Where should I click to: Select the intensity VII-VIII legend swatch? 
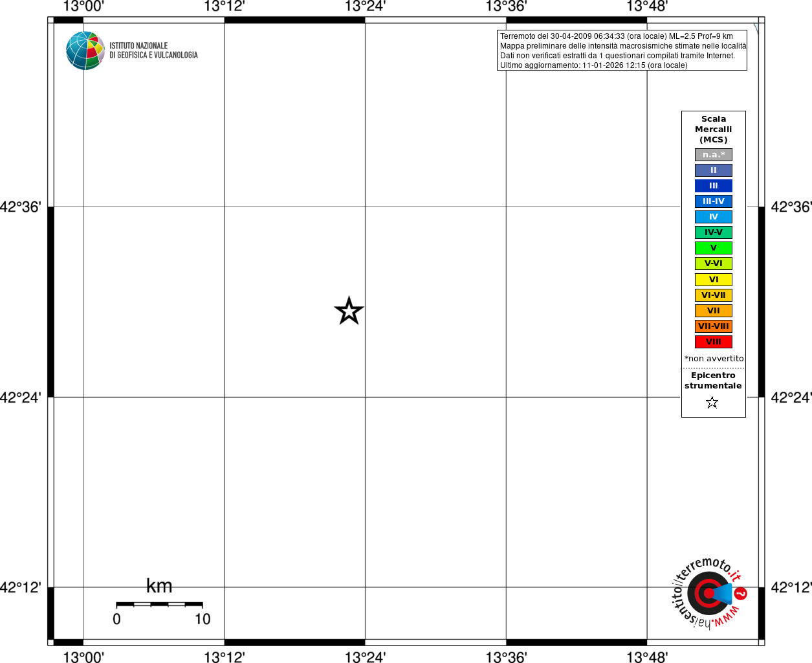(x=714, y=326)
